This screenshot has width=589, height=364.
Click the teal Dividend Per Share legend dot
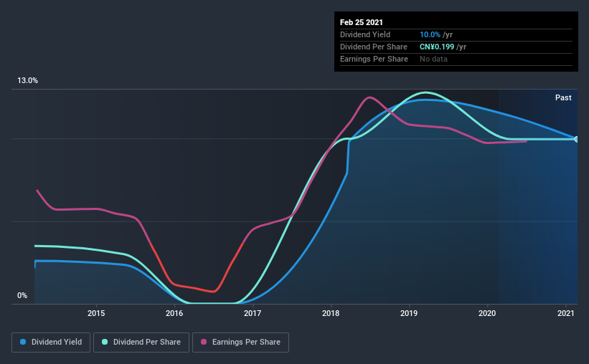pos(105,342)
